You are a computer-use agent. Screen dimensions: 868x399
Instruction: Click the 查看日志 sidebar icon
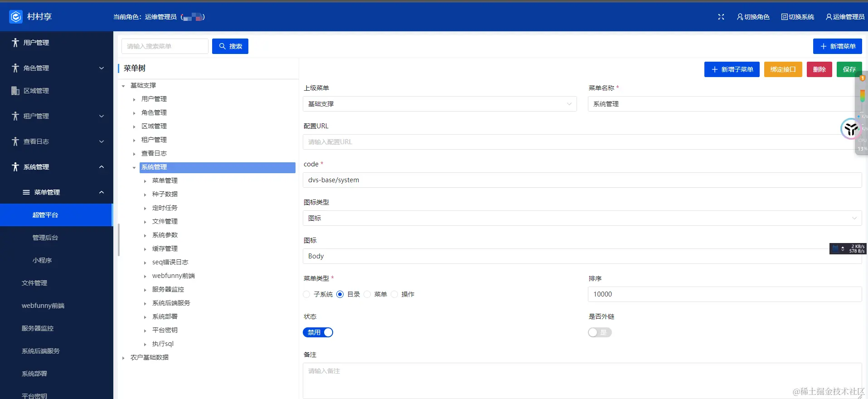pyautogui.click(x=15, y=141)
